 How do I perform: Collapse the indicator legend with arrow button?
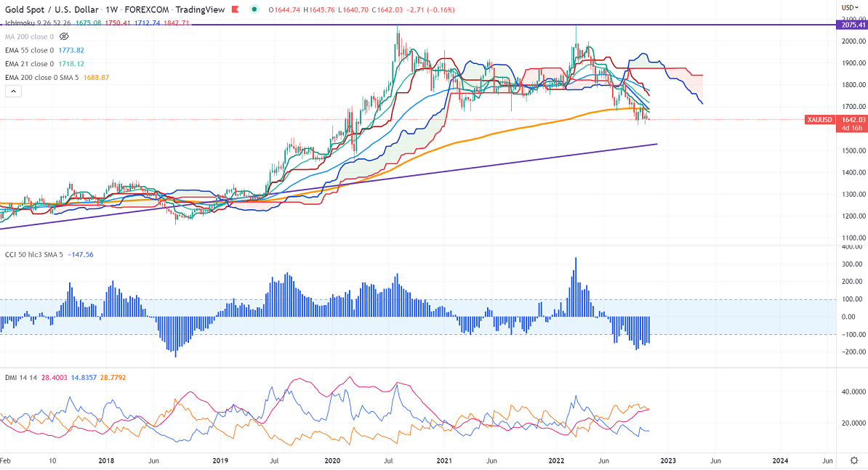click(13, 92)
